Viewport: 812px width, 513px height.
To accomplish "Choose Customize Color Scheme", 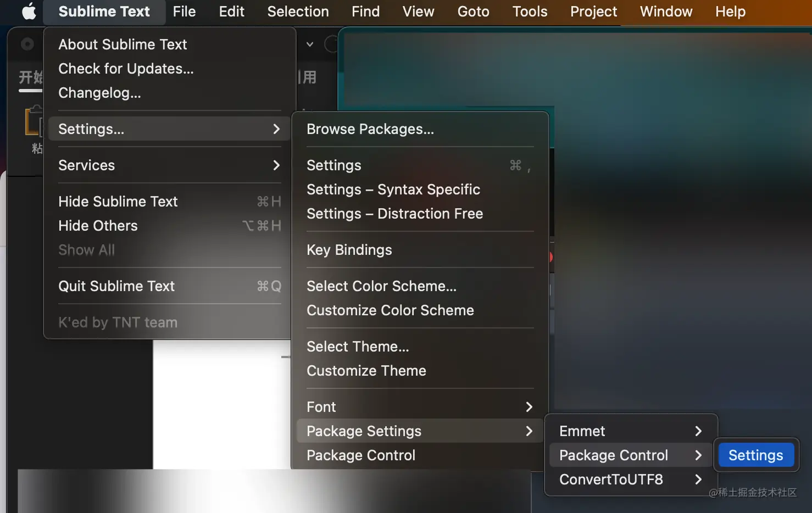I will click(420, 310).
